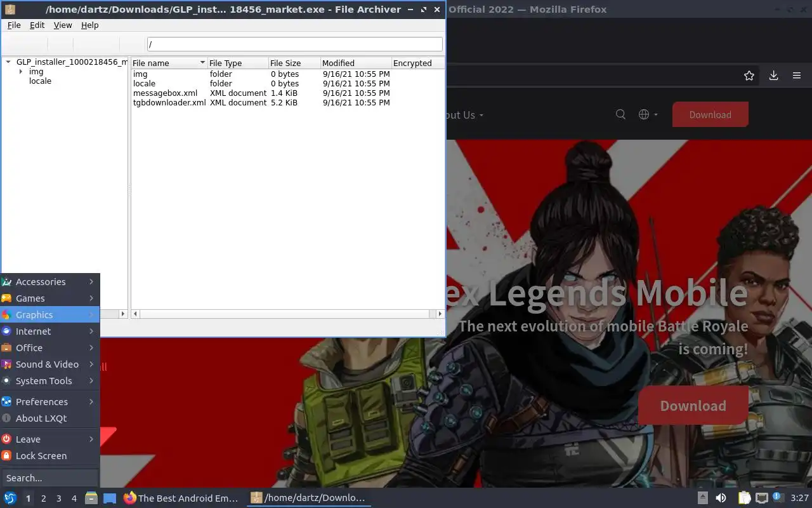
Task: Open Firefox hamburger application menu
Action: point(797,76)
